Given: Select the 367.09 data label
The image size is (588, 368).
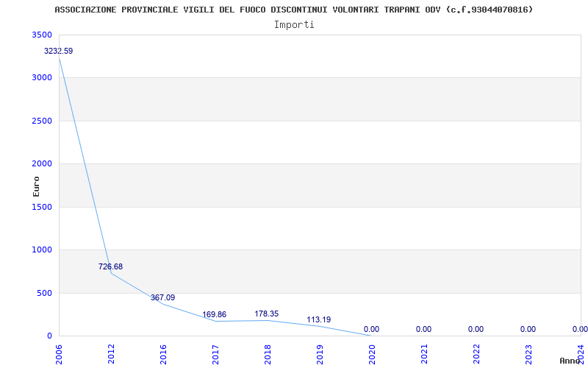Looking at the screenshot, I should tap(162, 297).
